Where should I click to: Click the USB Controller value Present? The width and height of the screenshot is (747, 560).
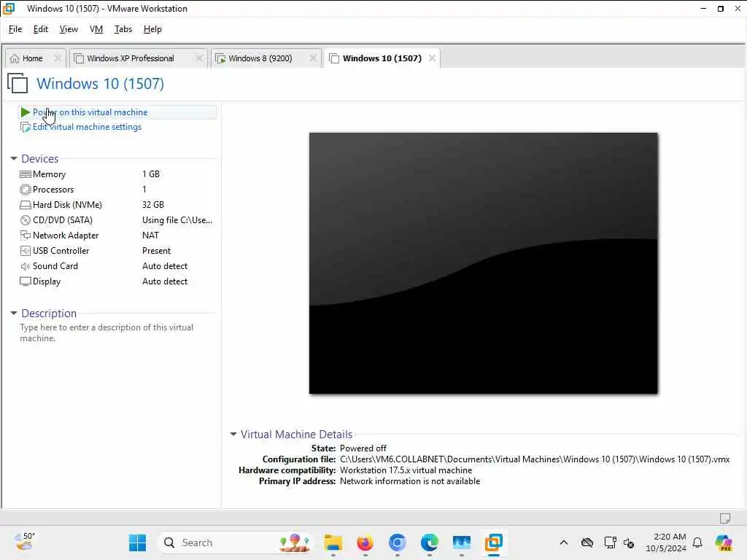click(156, 251)
